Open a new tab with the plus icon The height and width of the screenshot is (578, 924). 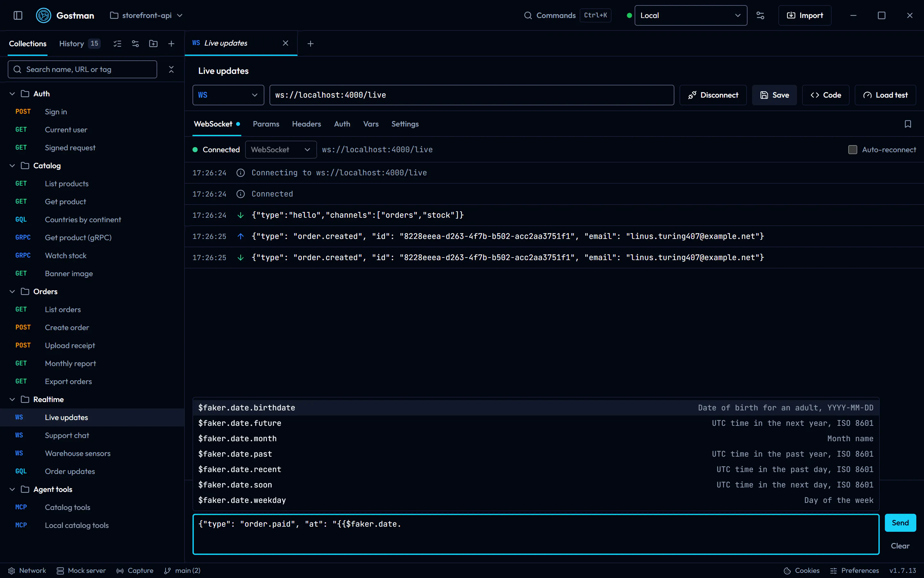click(311, 44)
